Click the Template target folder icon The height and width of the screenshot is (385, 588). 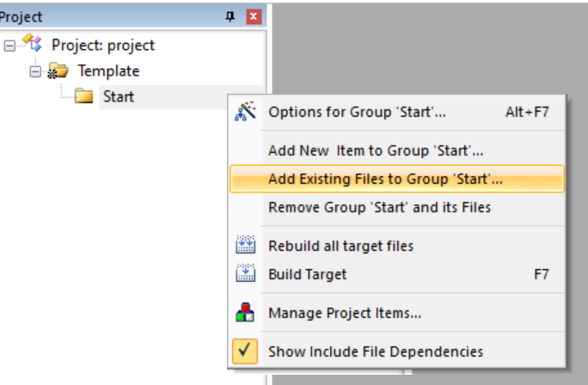[58, 70]
